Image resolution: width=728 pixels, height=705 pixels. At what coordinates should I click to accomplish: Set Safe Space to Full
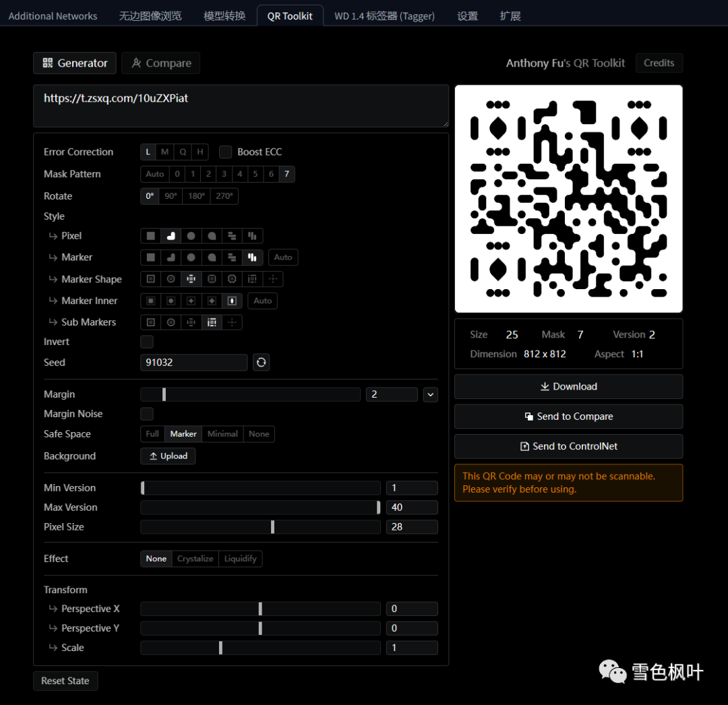coord(152,434)
